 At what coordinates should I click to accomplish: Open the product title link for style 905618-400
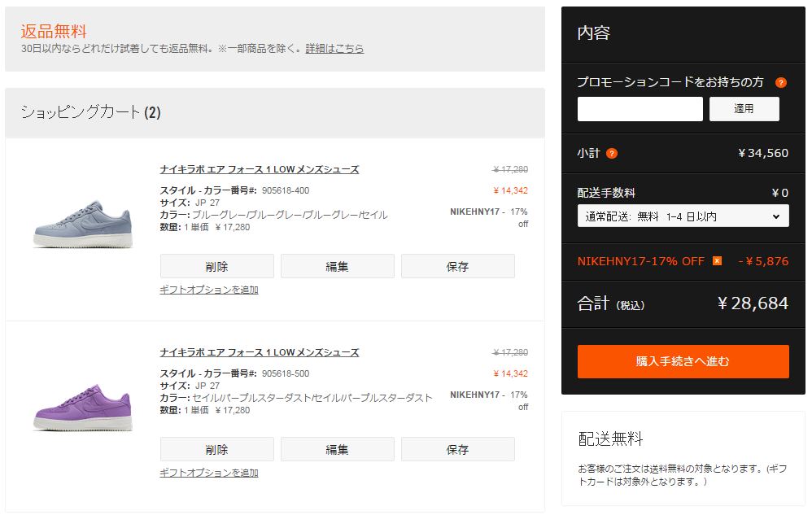[260, 169]
